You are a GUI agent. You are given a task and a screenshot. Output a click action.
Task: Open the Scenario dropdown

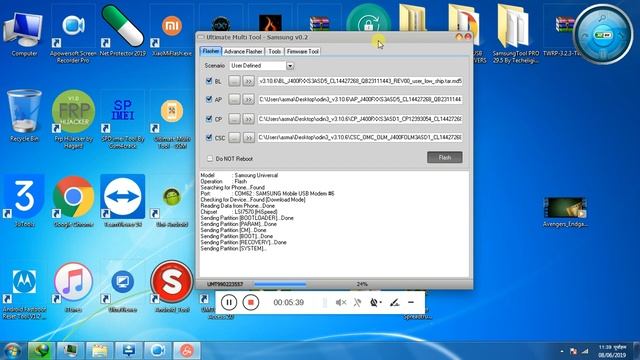click(290, 66)
